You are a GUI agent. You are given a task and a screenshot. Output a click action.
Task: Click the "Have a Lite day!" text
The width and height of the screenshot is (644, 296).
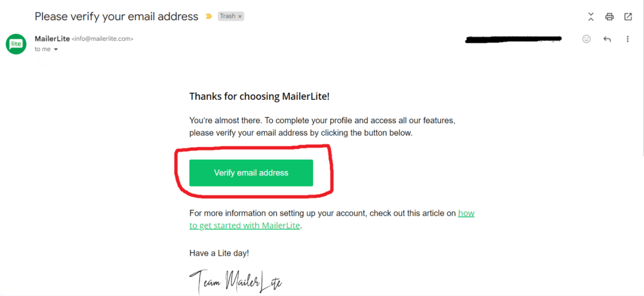(x=219, y=253)
